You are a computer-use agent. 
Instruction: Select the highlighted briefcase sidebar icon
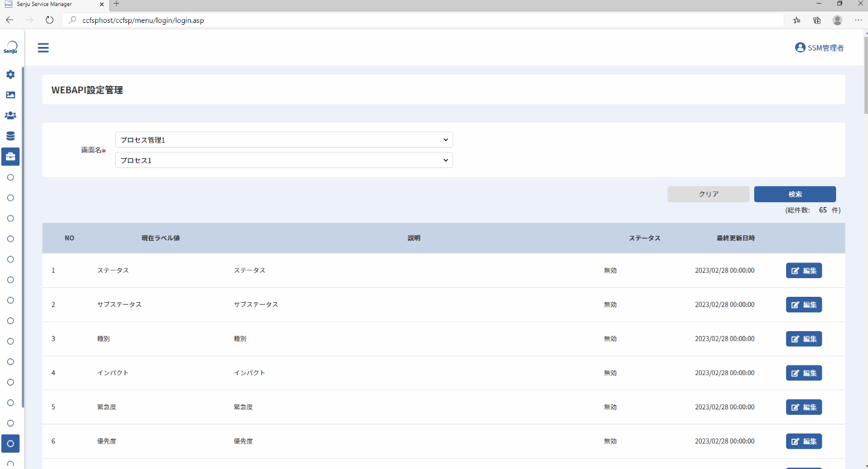coord(10,157)
